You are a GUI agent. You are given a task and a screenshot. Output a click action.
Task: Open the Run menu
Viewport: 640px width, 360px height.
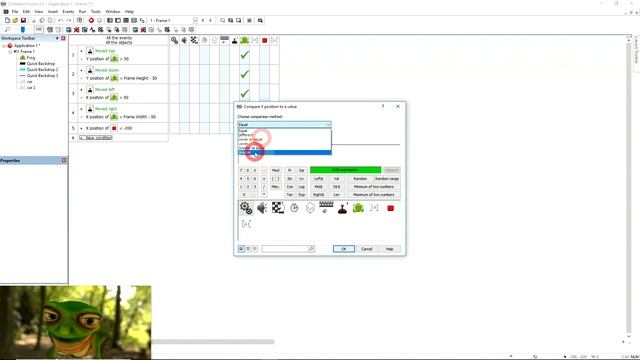(82, 11)
